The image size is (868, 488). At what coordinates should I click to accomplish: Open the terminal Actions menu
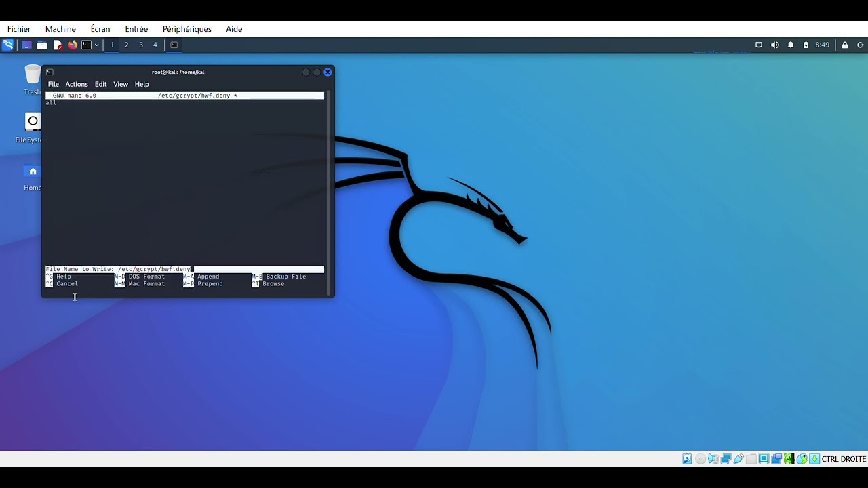(77, 84)
